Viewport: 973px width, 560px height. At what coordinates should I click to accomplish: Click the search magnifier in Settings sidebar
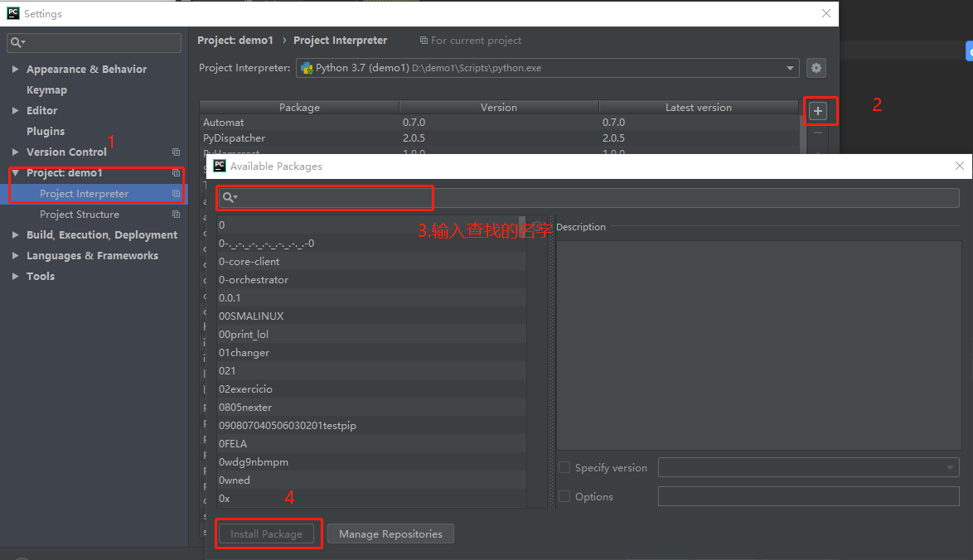point(17,42)
